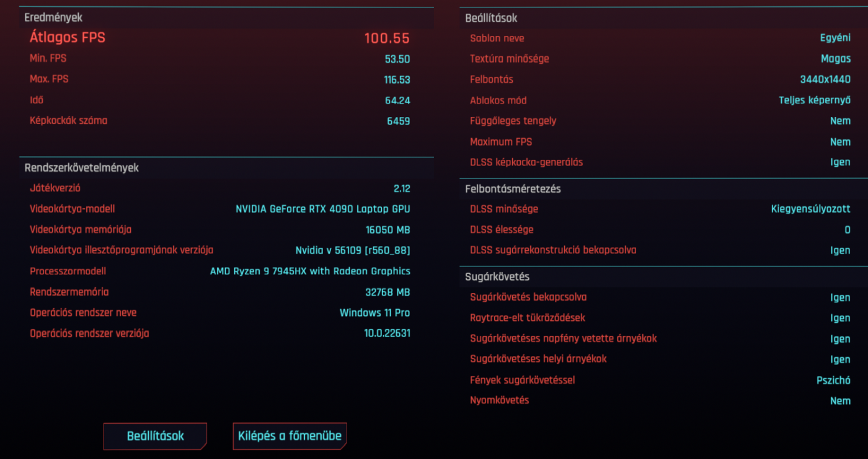This screenshot has height=459, width=868.
Task: Click the Sugárkövetés section header
Action: (x=497, y=277)
